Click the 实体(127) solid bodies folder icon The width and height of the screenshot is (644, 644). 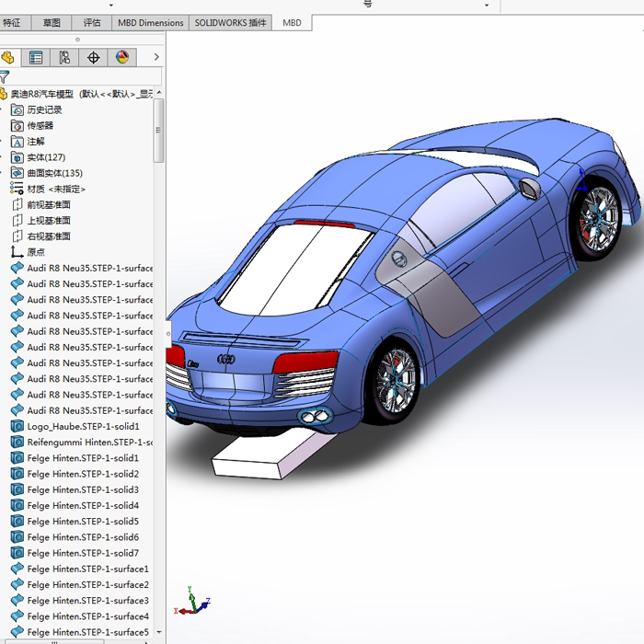coord(17,157)
